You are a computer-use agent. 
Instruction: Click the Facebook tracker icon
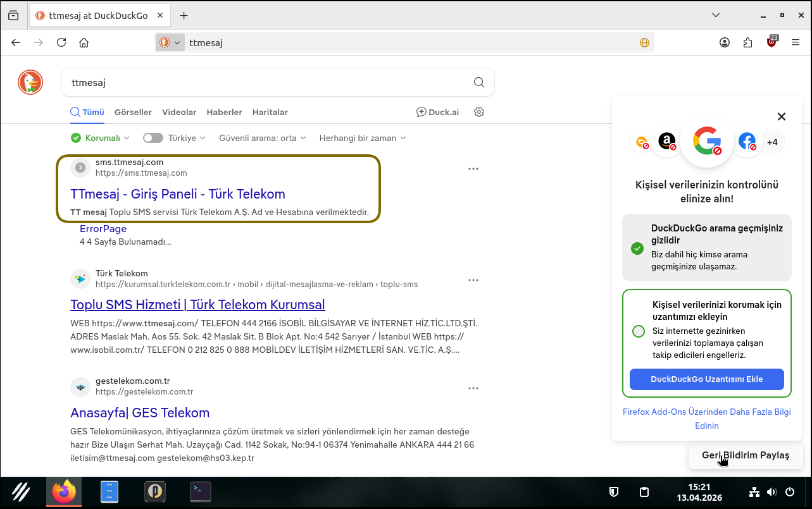747,141
